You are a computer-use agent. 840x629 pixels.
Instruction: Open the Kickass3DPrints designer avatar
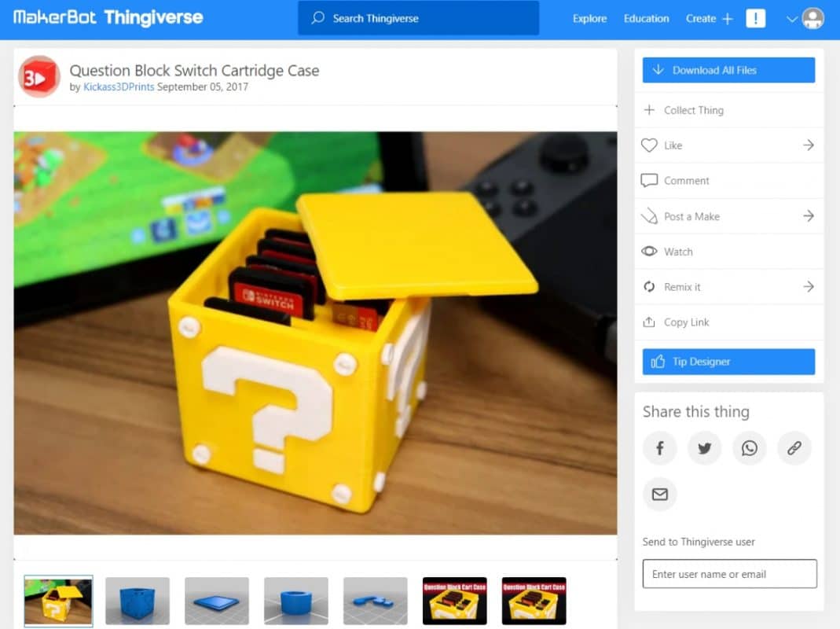pos(39,77)
